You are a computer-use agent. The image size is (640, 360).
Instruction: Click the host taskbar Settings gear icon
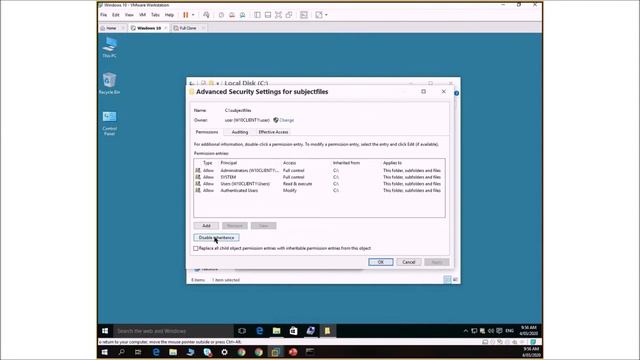click(x=224, y=352)
